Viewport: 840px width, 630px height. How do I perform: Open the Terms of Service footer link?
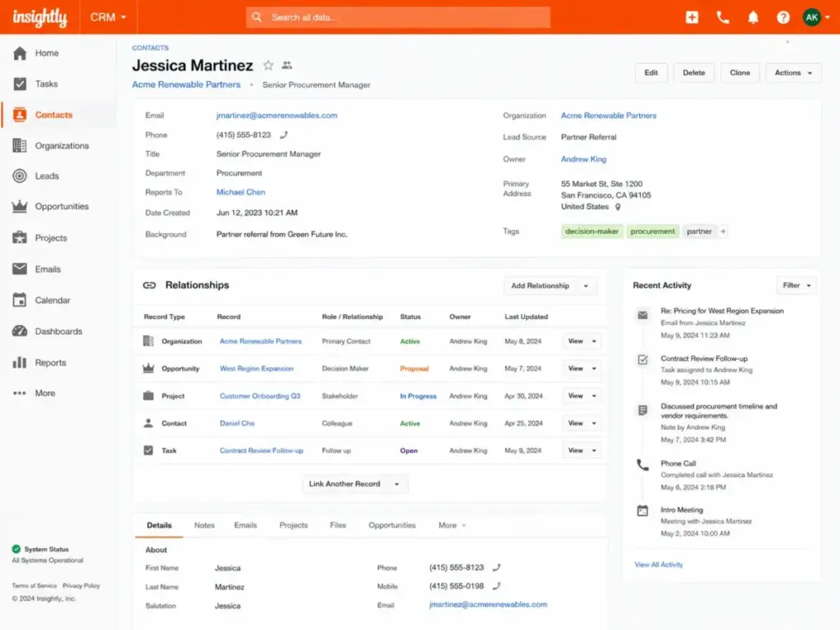coord(34,586)
